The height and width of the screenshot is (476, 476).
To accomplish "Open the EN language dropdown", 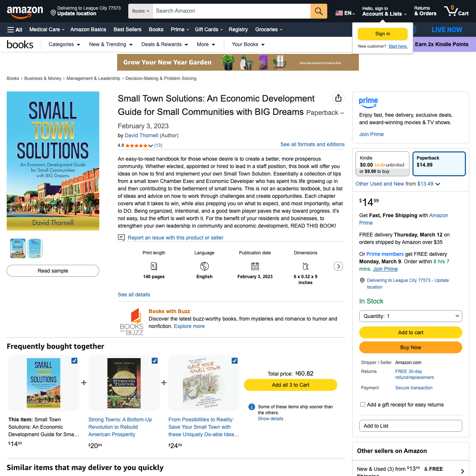I will [x=345, y=12].
